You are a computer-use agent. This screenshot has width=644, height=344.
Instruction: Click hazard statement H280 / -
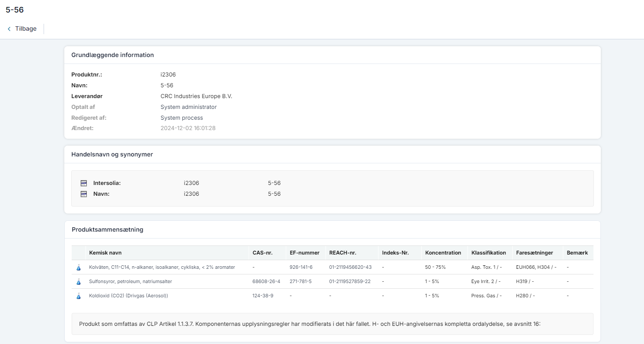[525, 296]
